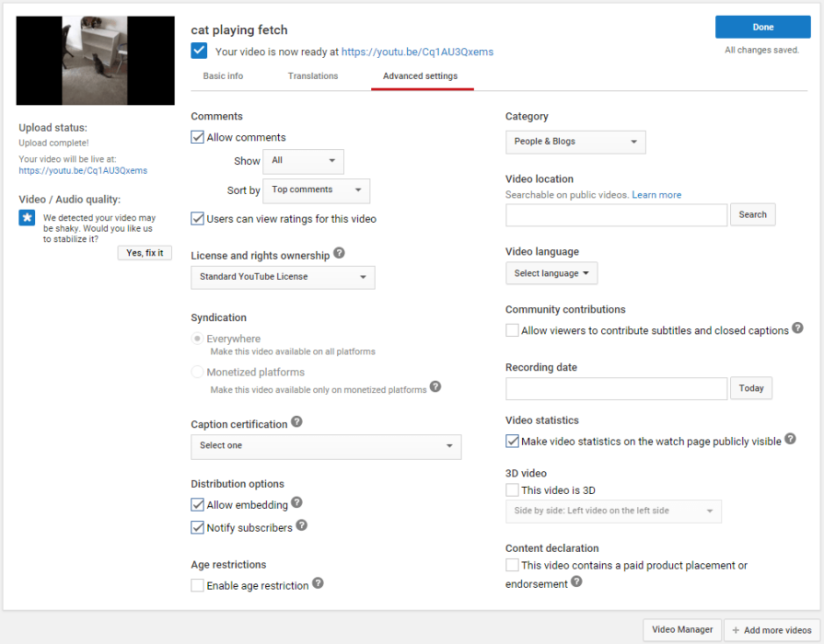Image resolution: width=824 pixels, height=644 pixels.
Task: Click the Notify subscribers help icon
Action: coord(301,525)
